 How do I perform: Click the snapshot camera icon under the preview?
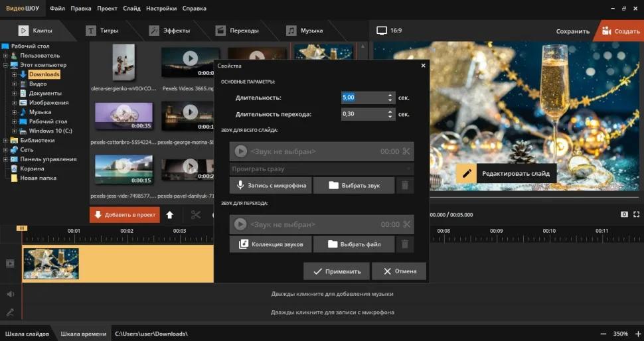coord(624,214)
